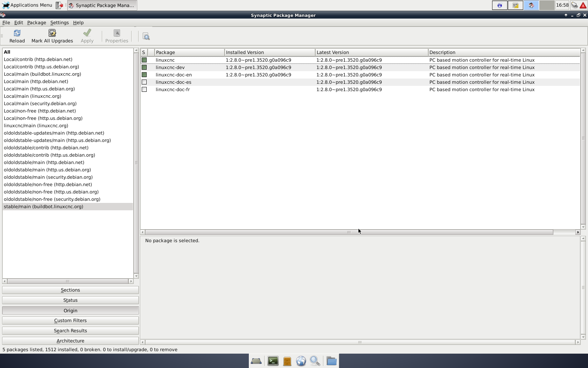This screenshot has width=588, height=368.
Task: Toggle status box for linuxcnc-dev
Action: pyautogui.click(x=144, y=67)
